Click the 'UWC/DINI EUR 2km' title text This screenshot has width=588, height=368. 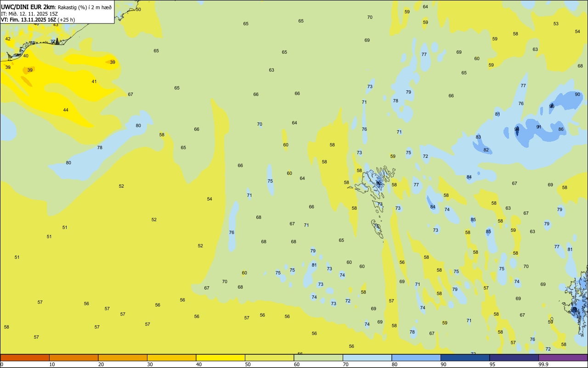click(x=28, y=7)
